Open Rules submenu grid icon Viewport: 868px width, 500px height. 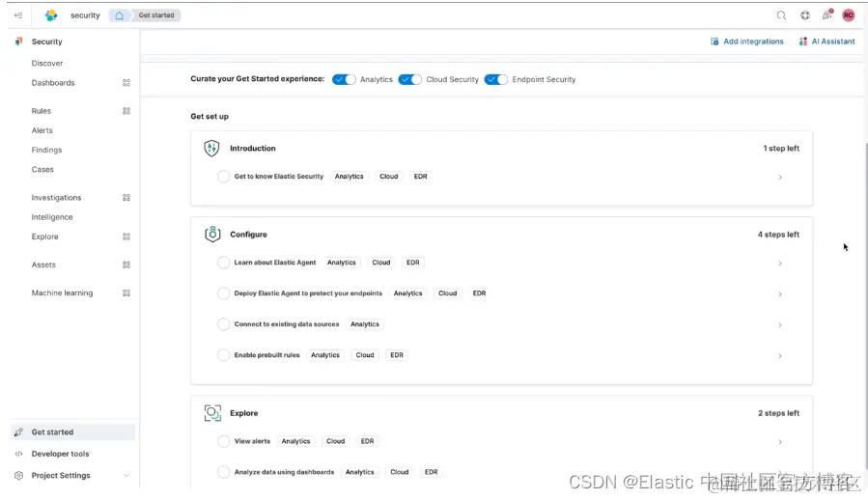coord(126,111)
